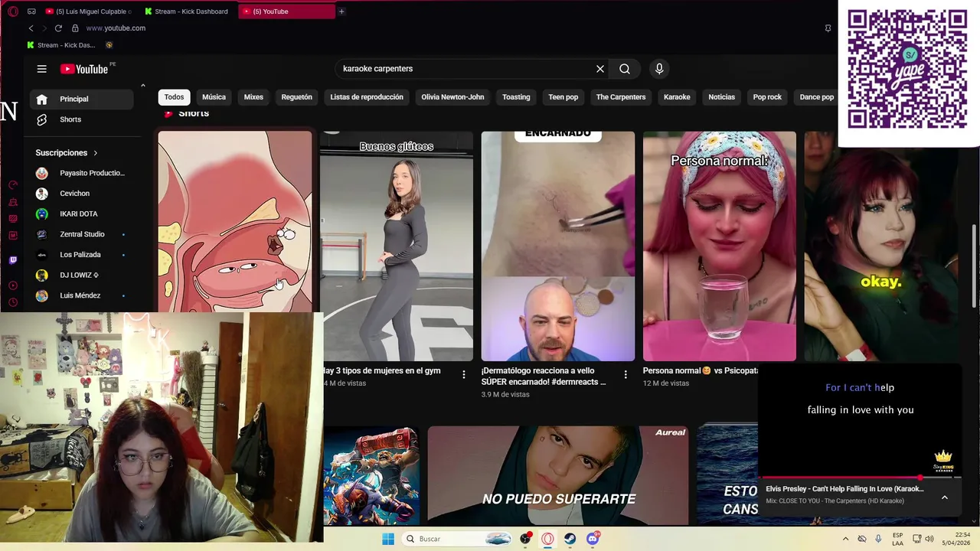The width and height of the screenshot is (980, 551).
Task: Switch to the Luis Miguel Culpable browser tab
Action: point(88,11)
